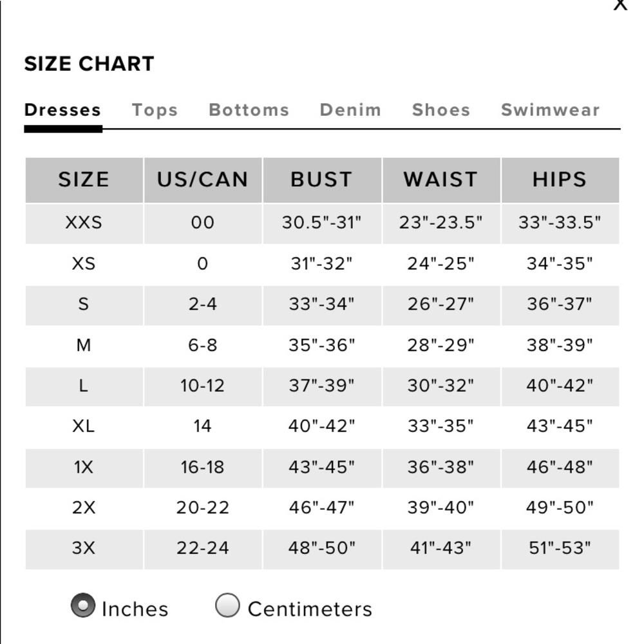View the Swimwear size tab
This screenshot has height=644, width=644.
550,110
